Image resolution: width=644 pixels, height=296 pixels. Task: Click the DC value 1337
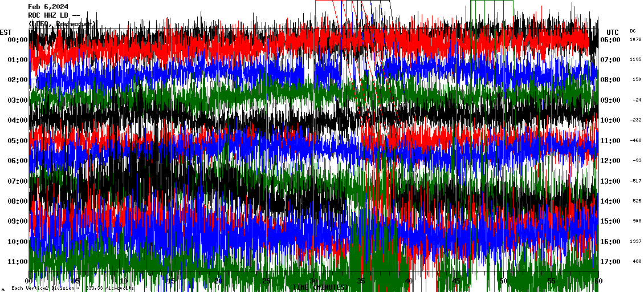(635, 241)
